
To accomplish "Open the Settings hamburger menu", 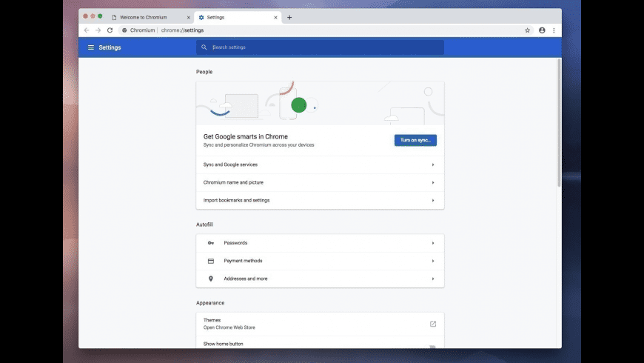I will coord(91,47).
